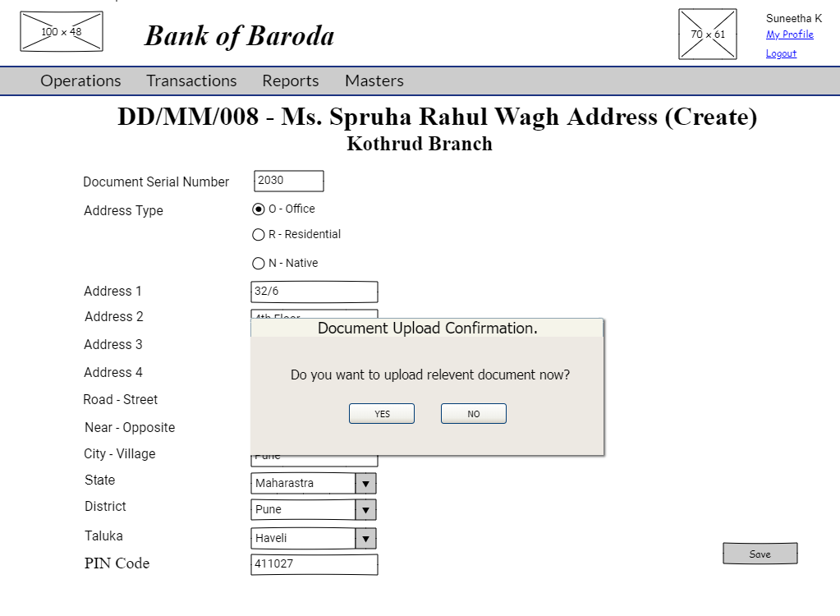
Task: Select the first (currently selected) radio button
Action: (x=258, y=209)
